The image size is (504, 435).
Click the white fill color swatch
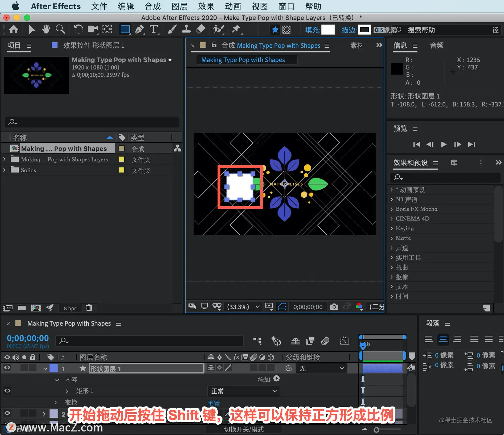(328, 30)
